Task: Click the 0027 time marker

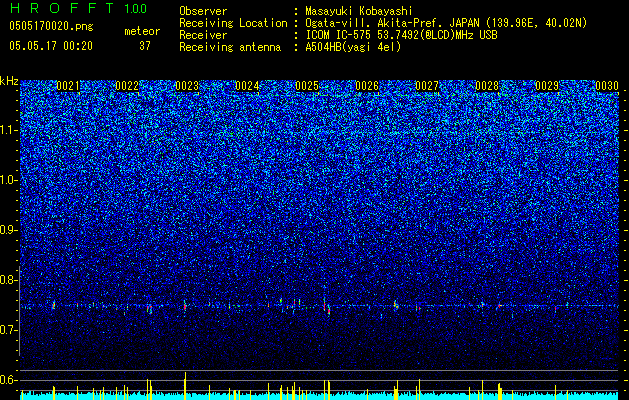Action: pyautogui.click(x=427, y=86)
